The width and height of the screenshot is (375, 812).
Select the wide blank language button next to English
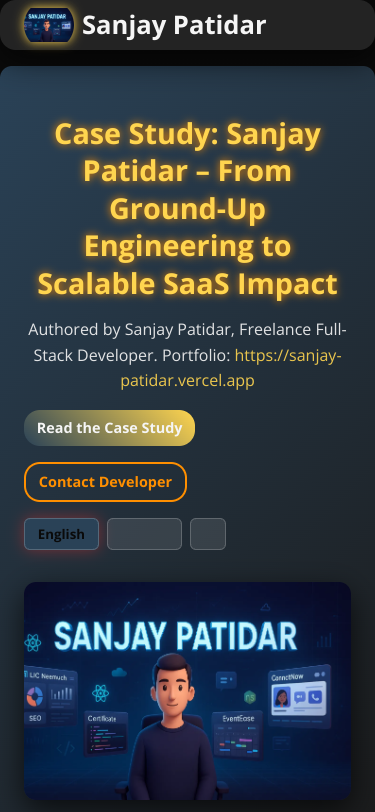(x=145, y=534)
